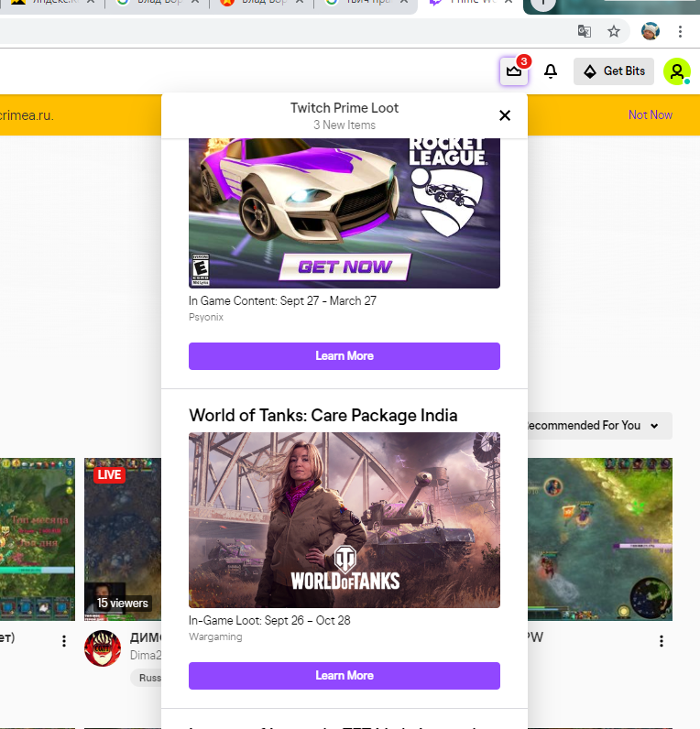
Task: Switch to fourth browser tab
Action: (x=363, y=2)
